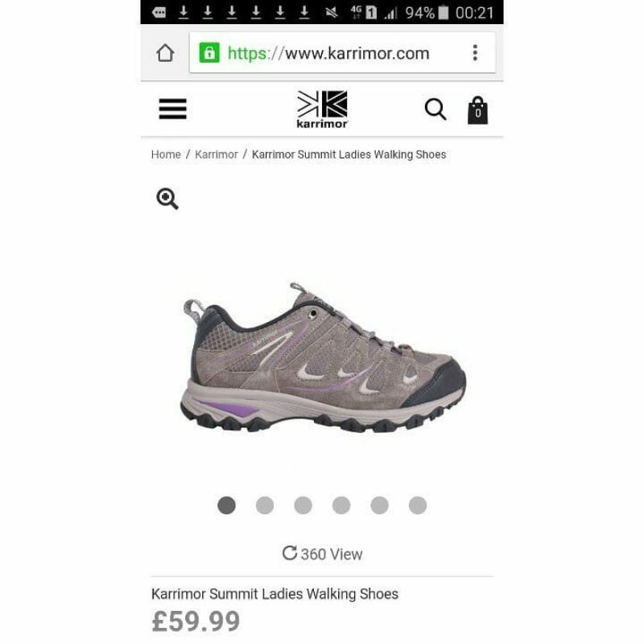Open the Karrimor breadcrumb link

pos(216,155)
